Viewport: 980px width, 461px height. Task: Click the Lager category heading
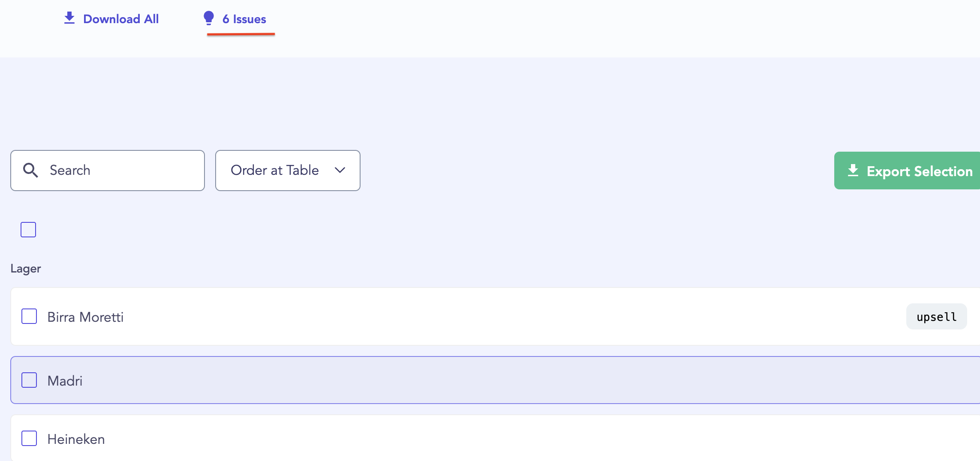pos(26,269)
